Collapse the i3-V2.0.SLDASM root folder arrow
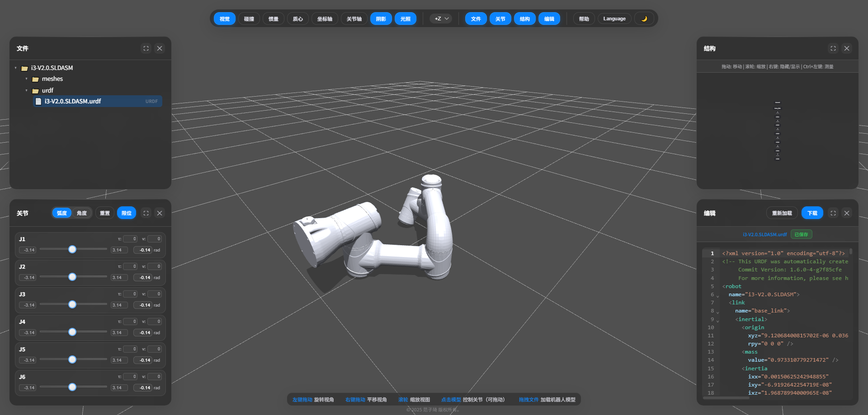 [15, 68]
